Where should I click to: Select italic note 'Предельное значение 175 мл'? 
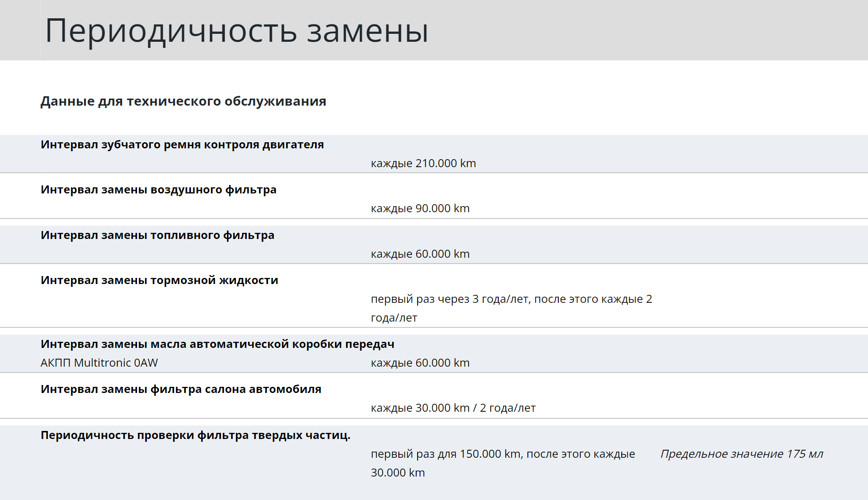click(x=742, y=454)
